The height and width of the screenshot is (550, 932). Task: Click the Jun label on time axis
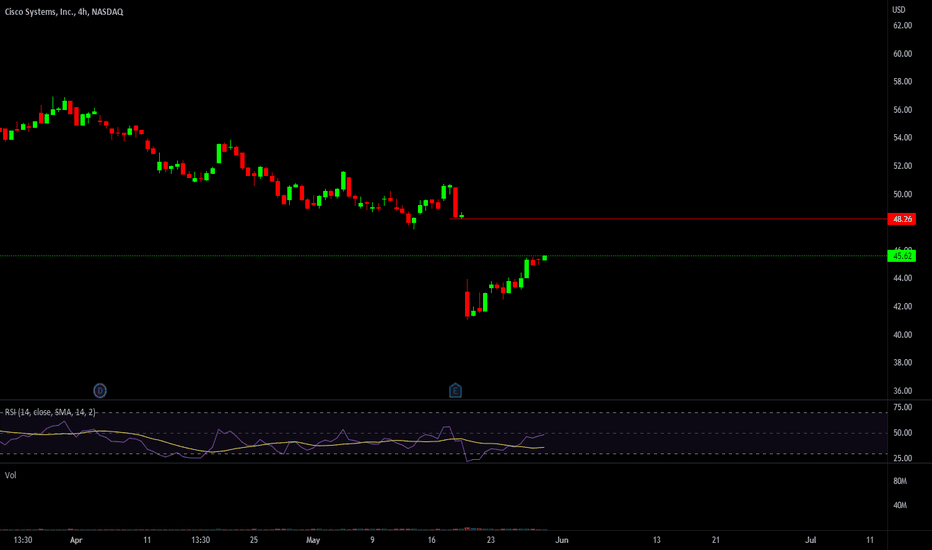point(562,540)
